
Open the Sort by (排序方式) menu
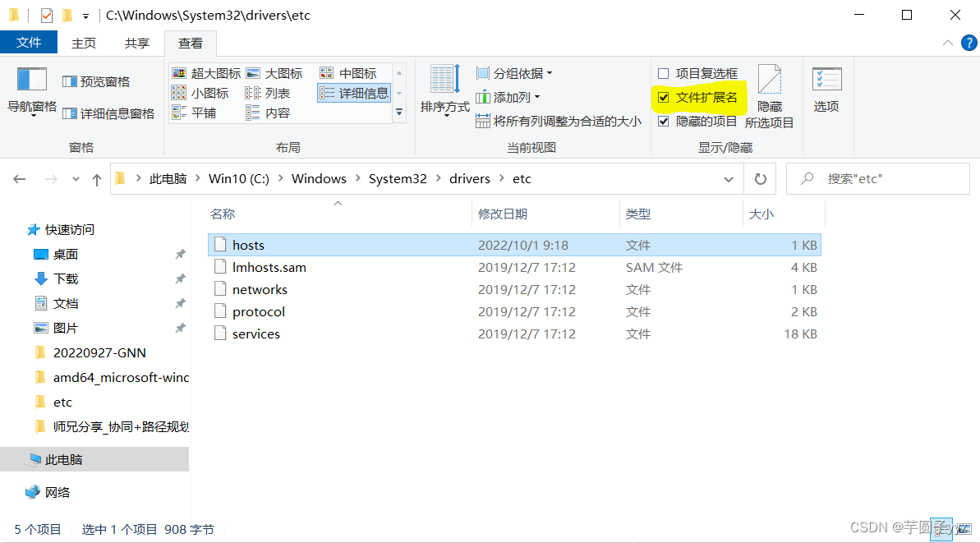445,90
